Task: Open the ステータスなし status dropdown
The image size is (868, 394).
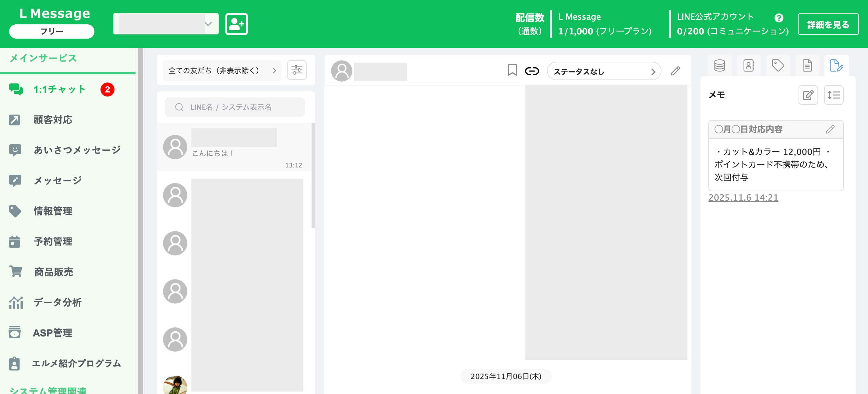Action: pyautogui.click(x=604, y=71)
